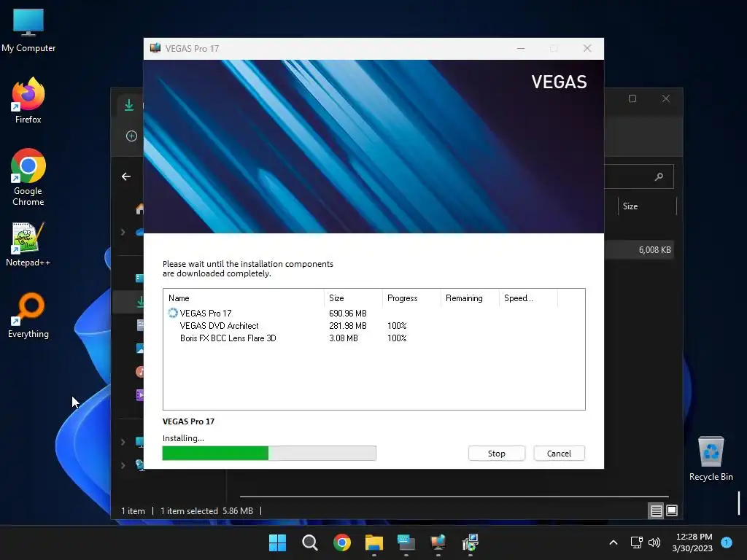Expand the first collapsed navigation pane item
Image resolution: width=747 pixels, height=560 pixels.
pos(123,232)
